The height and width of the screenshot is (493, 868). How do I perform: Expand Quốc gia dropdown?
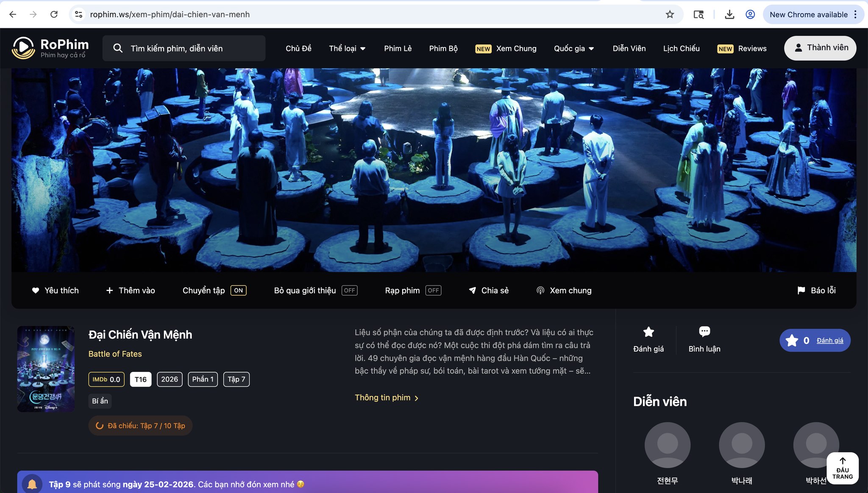tap(574, 48)
